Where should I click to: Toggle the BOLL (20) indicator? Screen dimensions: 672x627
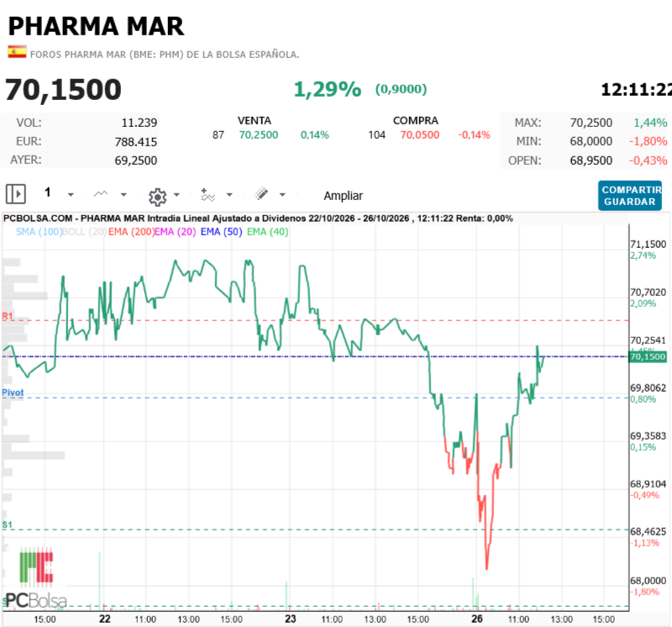coord(85,232)
